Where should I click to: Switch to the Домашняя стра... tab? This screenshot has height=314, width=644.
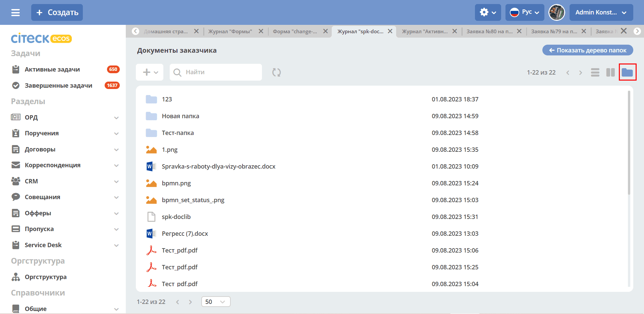tap(166, 31)
